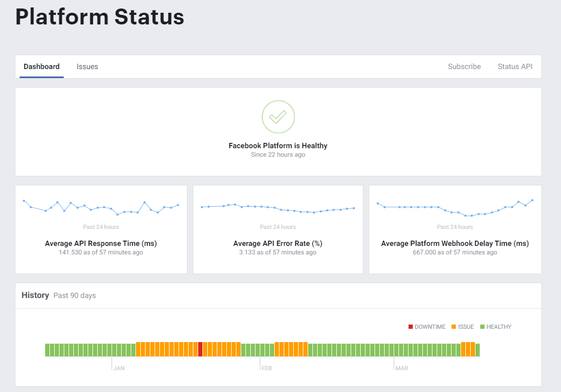Click the red downtime bar in history
Screen dimensions: 561x392
(x=200, y=350)
